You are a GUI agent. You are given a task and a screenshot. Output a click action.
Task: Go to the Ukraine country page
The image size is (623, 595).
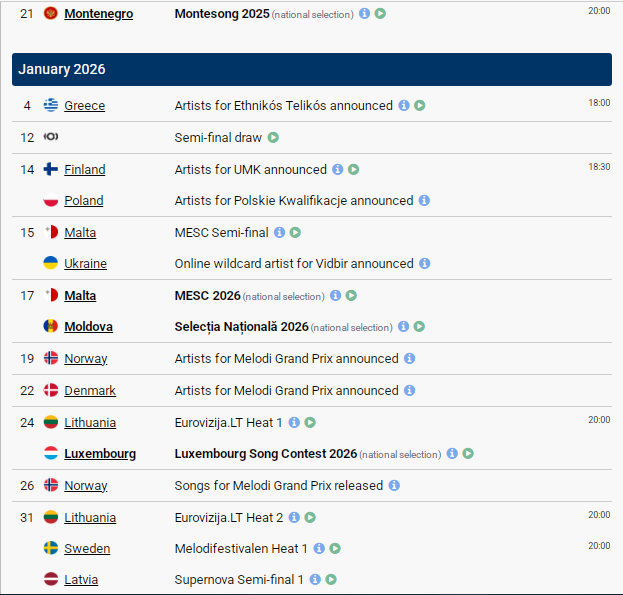[x=85, y=264]
